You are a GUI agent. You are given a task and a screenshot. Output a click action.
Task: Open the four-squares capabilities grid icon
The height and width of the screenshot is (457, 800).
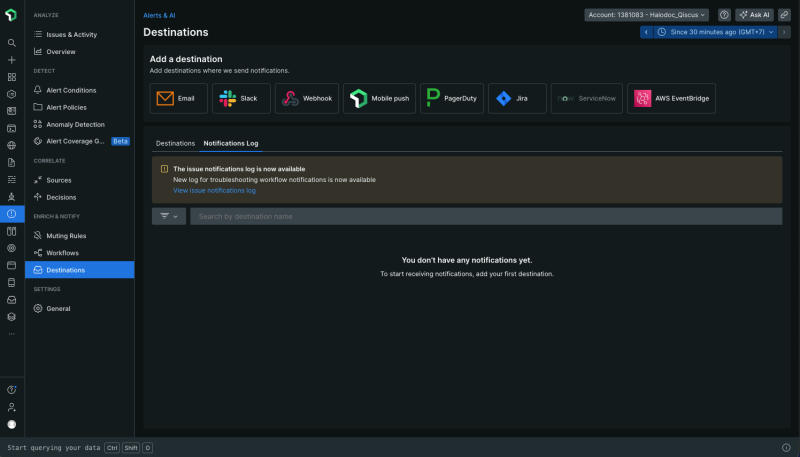tap(12, 77)
